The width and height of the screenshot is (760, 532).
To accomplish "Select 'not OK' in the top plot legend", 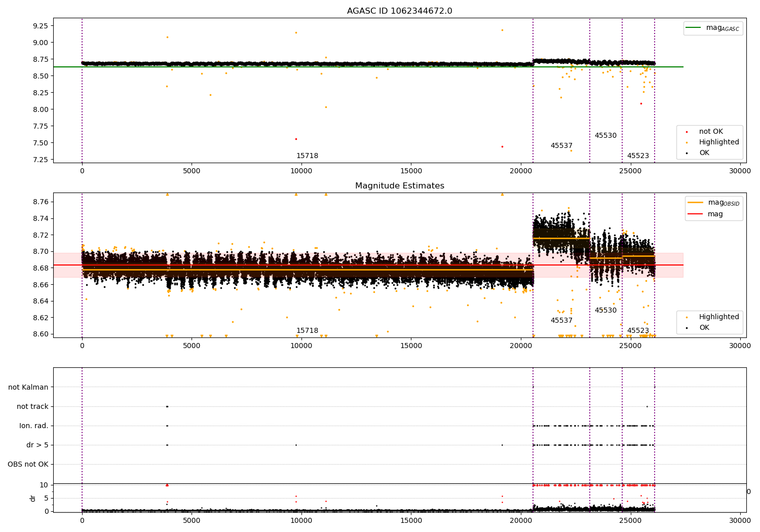I will 710,132.
